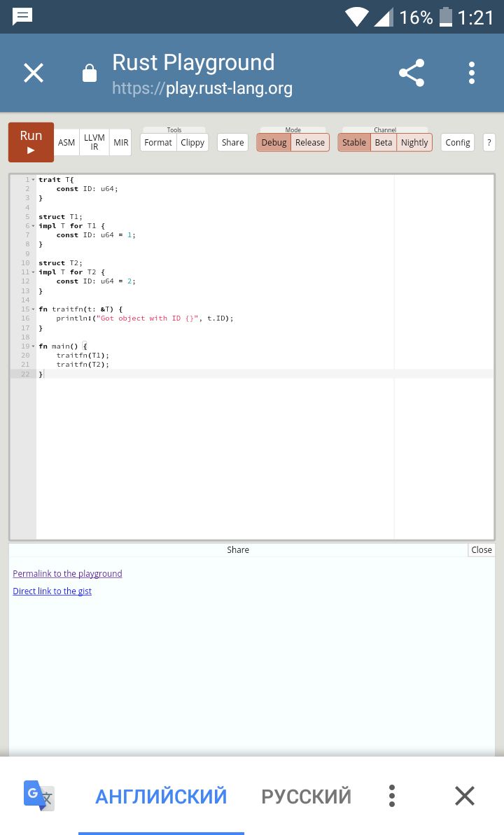Dismiss the translate bar with X

(x=465, y=796)
